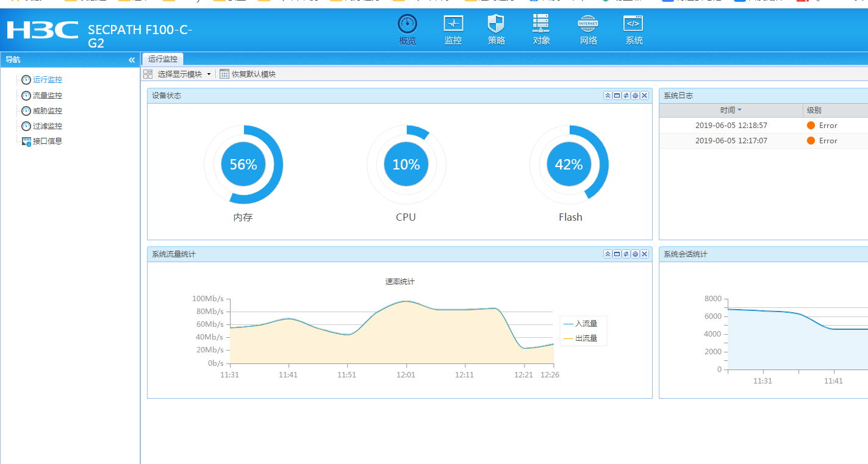Viewport: 868px width, 464px height.
Task: Open settings gear of 系统流量统计 panel
Action: click(x=635, y=254)
